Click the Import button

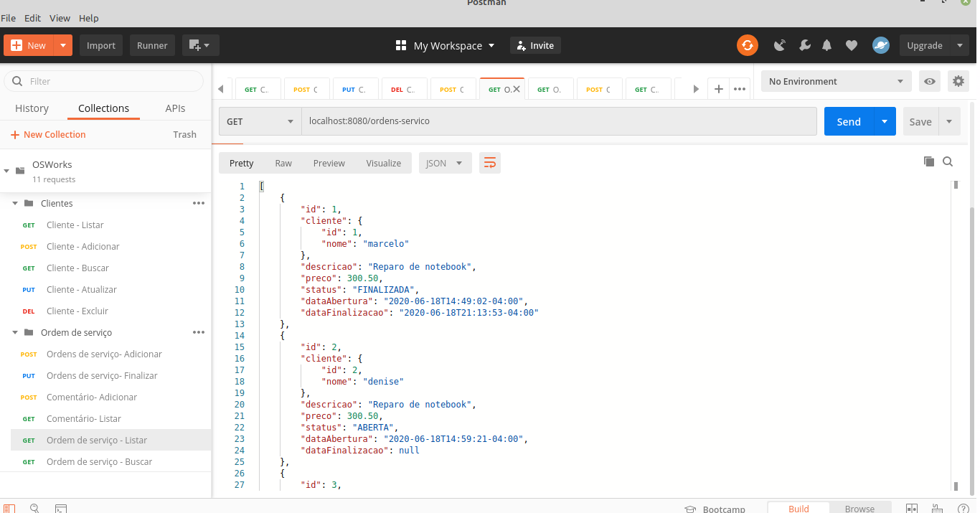coord(101,45)
